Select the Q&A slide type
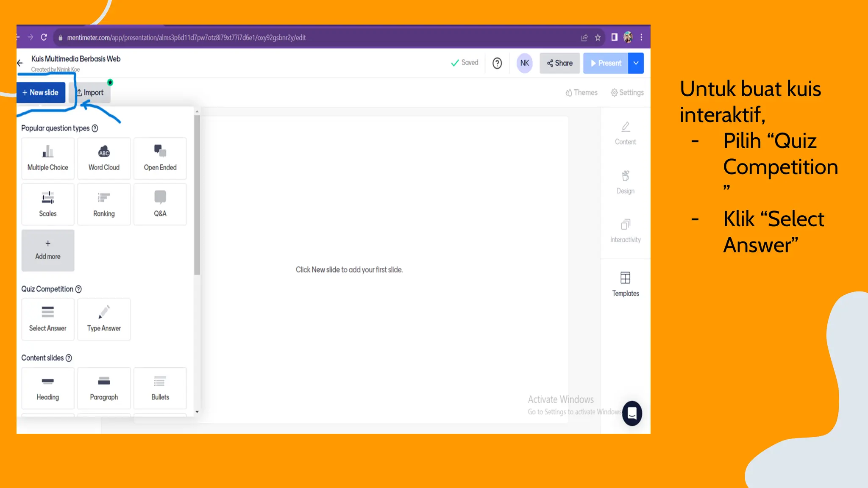 click(x=160, y=204)
